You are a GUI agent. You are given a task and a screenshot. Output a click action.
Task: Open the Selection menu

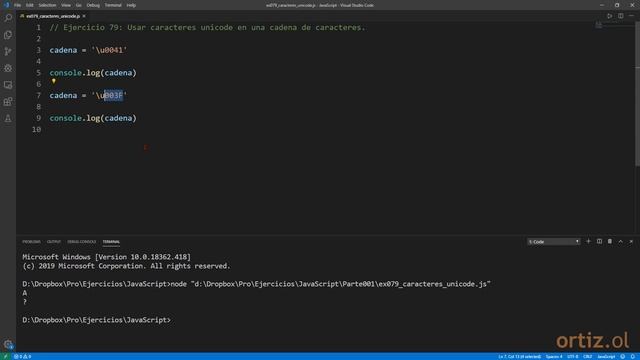pyautogui.click(x=47, y=5)
